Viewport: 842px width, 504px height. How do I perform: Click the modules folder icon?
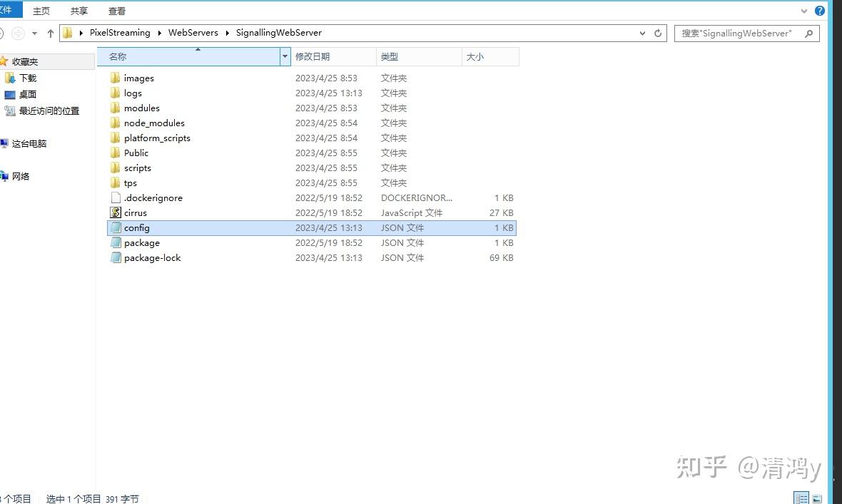[116, 108]
